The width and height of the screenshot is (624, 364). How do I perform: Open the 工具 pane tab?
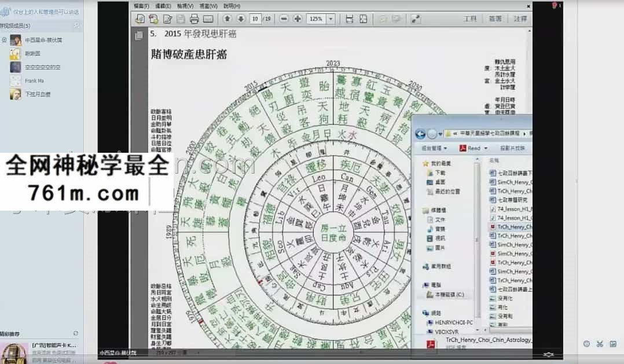coord(470,19)
